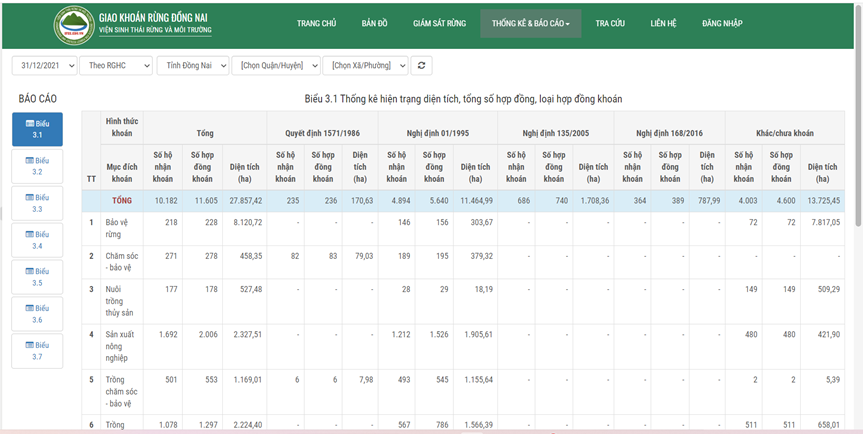The height and width of the screenshot is (434, 863).
Task: Click the Bảo vệ rừng row label
Action: click(x=116, y=229)
